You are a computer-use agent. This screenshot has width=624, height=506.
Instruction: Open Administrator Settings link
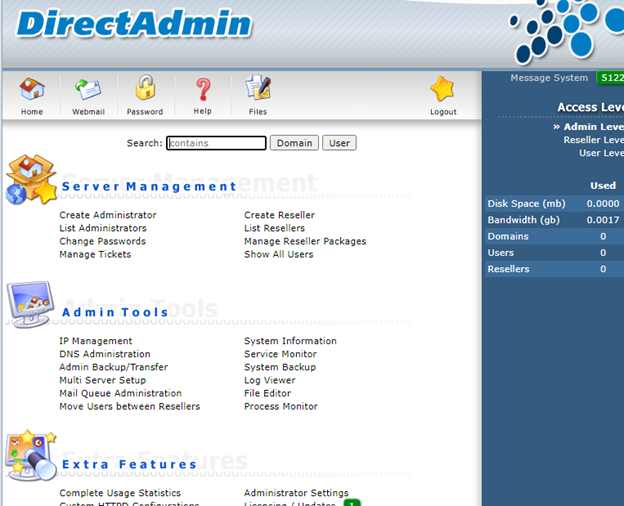296,493
